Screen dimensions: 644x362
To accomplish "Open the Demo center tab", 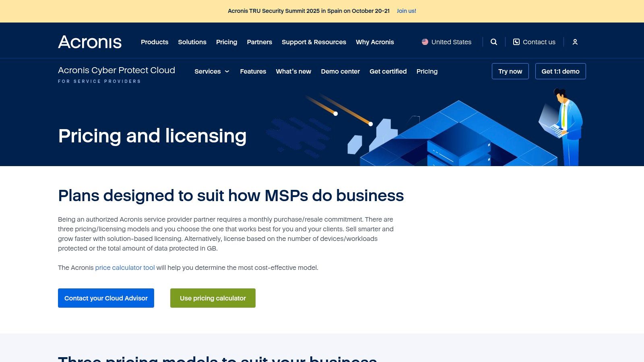I will (x=341, y=71).
